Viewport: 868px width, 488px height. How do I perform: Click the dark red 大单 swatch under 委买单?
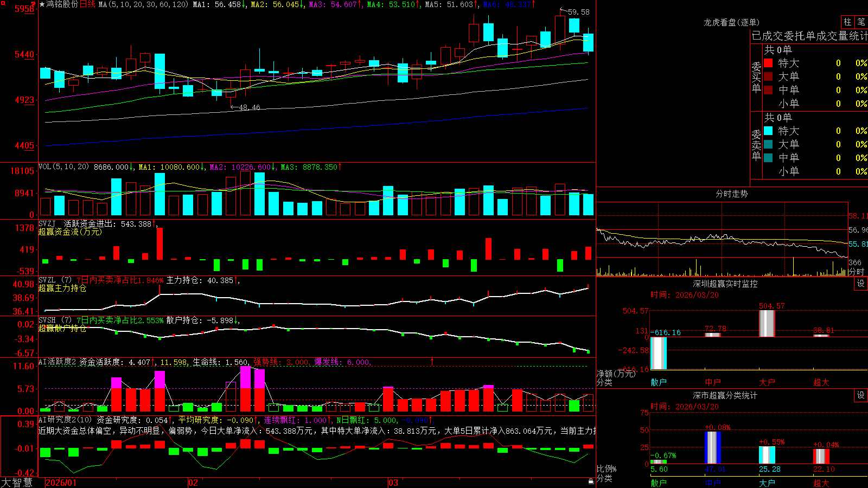[x=768, y=76]
